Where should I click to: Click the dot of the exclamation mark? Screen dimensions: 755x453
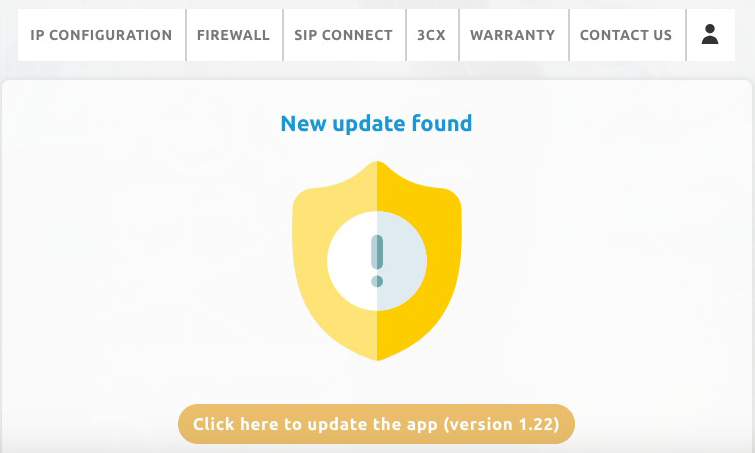(x=377, y=281)
